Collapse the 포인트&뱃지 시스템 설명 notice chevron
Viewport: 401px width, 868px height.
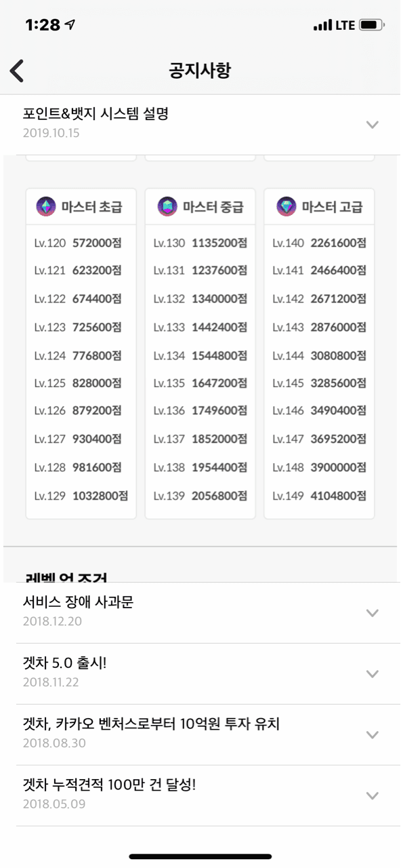coord(372,125)
